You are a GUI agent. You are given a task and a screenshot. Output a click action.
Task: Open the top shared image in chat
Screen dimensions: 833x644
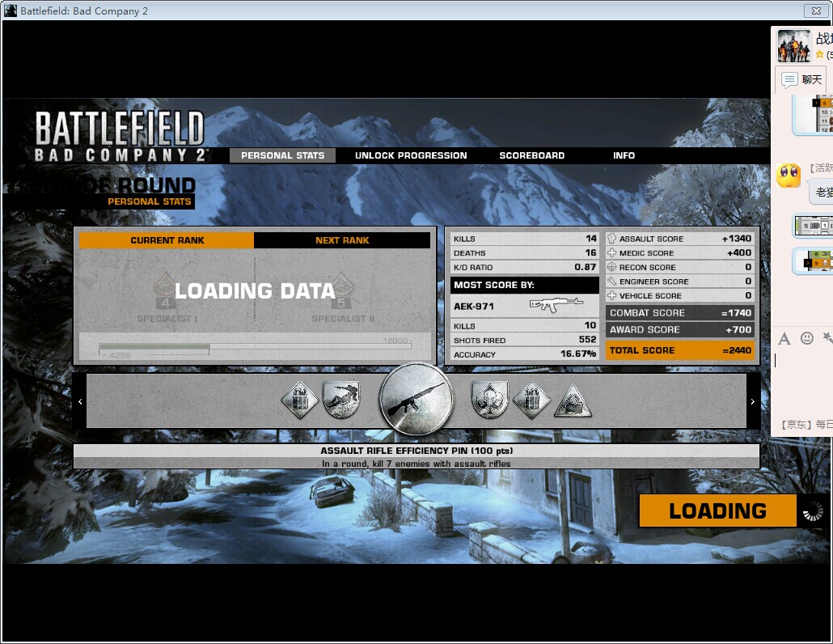coord(813,114)
